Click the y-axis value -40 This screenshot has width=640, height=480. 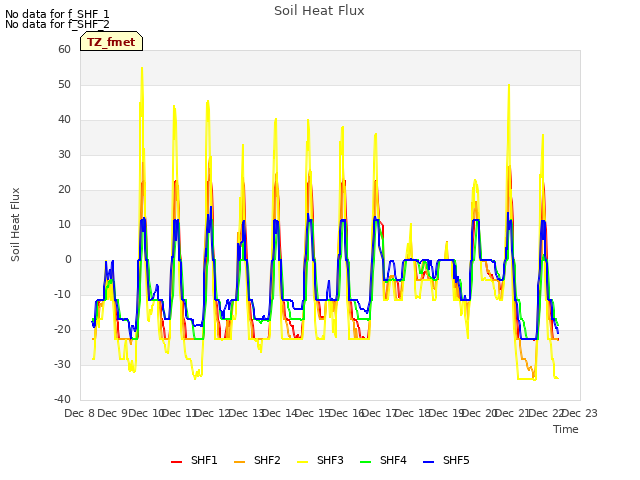63,399
